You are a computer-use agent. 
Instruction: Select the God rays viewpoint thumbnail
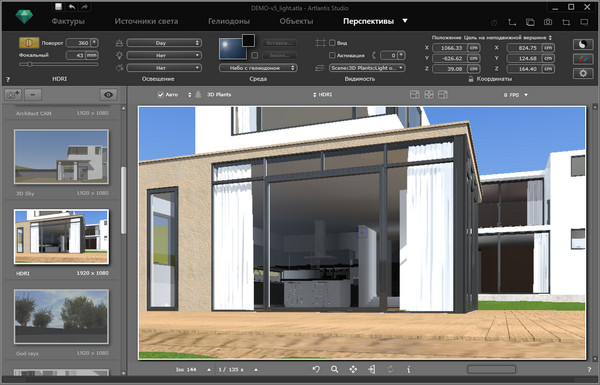pos(61,316)
